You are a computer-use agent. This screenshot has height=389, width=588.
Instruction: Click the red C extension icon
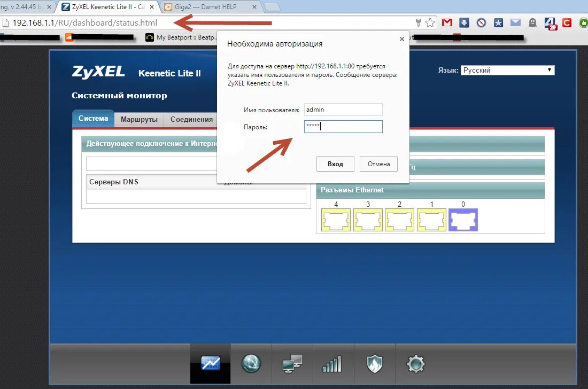click(567, 23)
